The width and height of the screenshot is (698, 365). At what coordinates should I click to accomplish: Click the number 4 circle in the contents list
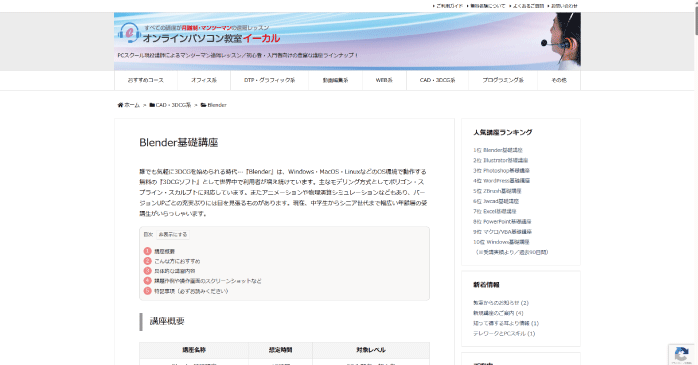pyautogui.click(x=148, y=280)
